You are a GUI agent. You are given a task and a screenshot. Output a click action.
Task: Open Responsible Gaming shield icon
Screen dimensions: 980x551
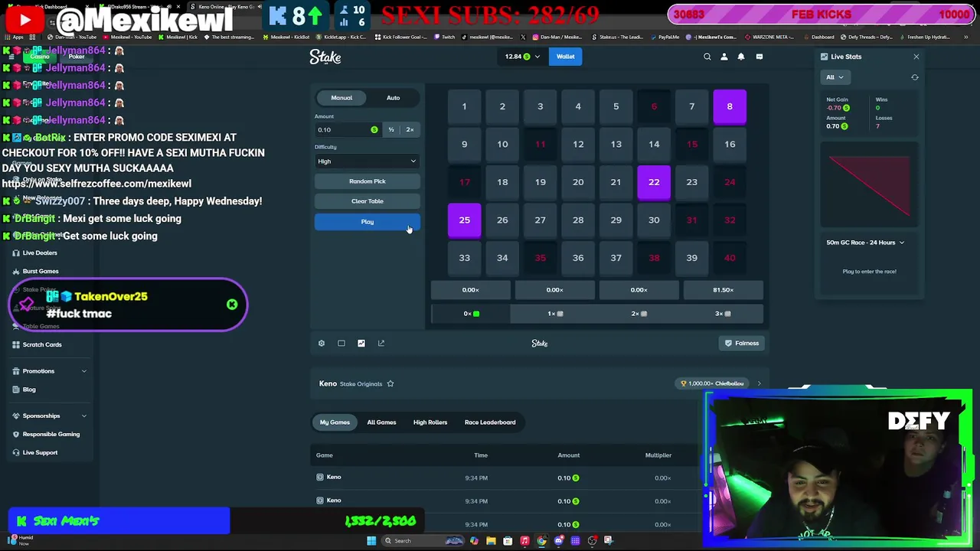click(16, 434)
